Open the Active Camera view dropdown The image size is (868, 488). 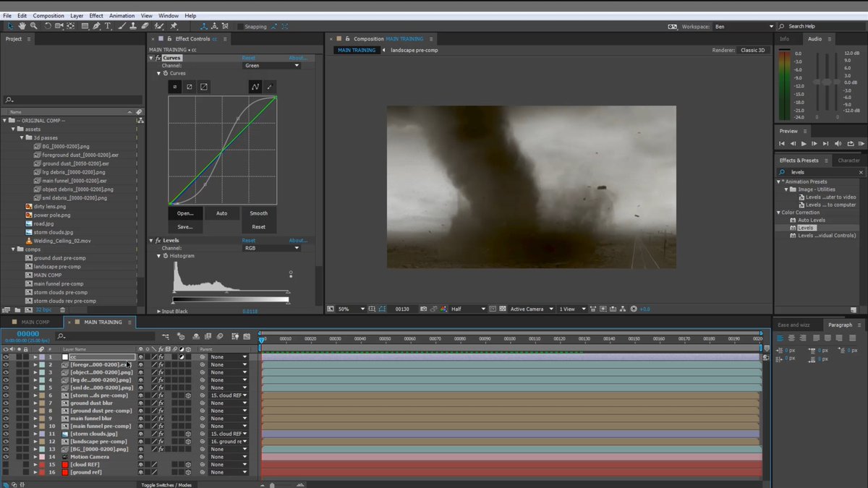point(532,309)
